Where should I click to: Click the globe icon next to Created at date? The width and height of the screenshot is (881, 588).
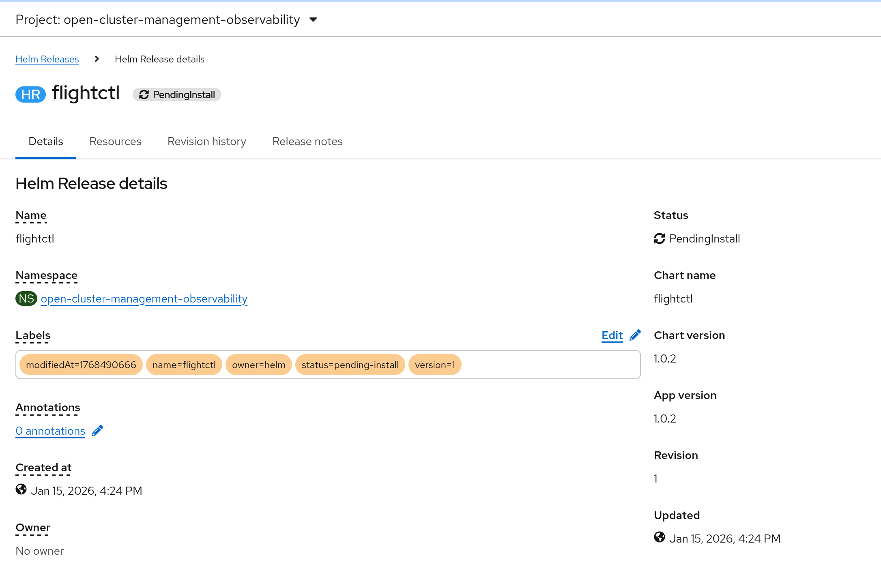pyautogui.click(x=21, y=489)
